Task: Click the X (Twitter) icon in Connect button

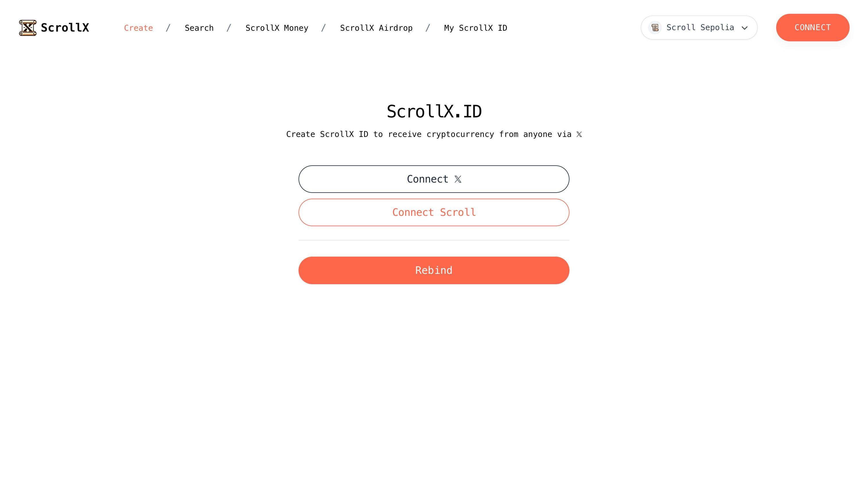Action: (458, 179)
